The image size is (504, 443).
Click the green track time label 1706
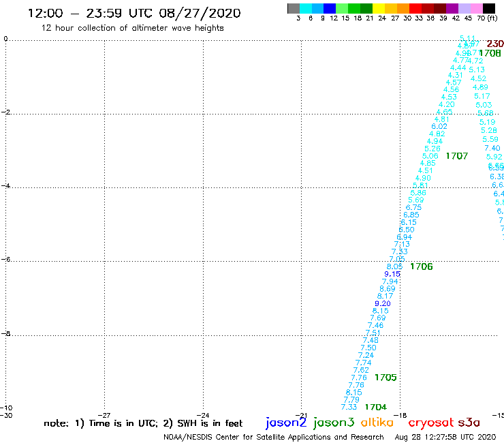tap(422, 266)
